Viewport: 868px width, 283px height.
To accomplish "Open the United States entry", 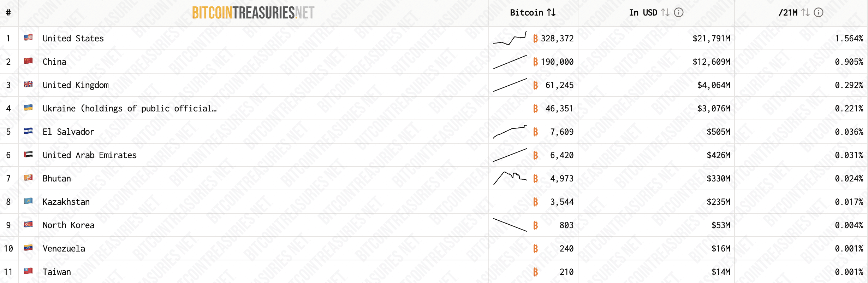I will (73, 38).
